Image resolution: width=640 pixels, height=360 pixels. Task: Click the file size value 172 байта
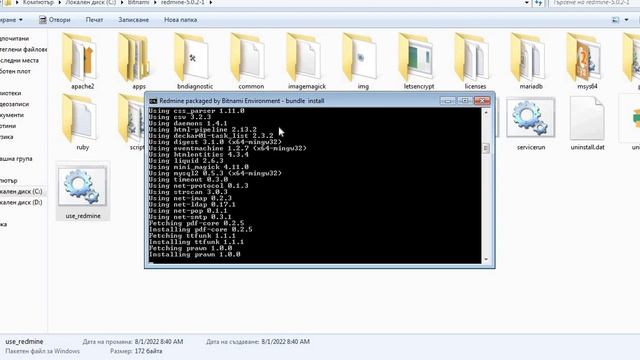coord(149,351)
